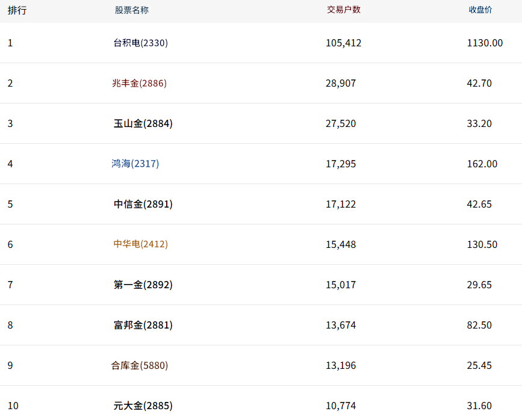Select closing price 33.20
This screenshot has width=522, height=420.
479,123
